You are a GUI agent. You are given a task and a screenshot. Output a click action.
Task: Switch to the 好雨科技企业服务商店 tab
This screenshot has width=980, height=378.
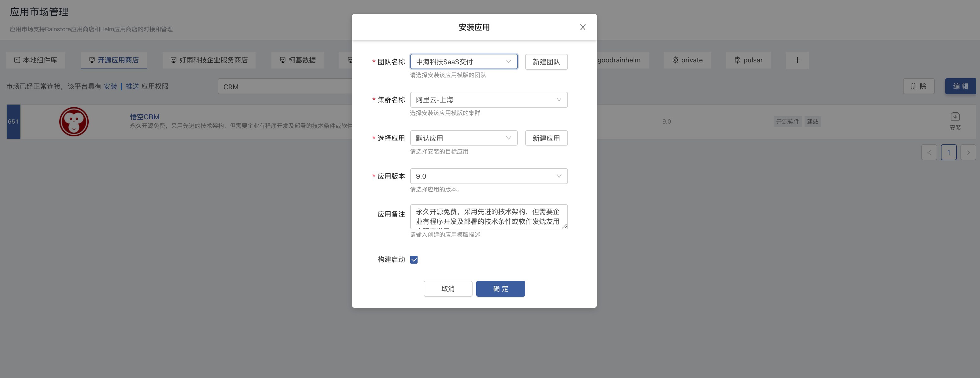(x=209, y=60)
